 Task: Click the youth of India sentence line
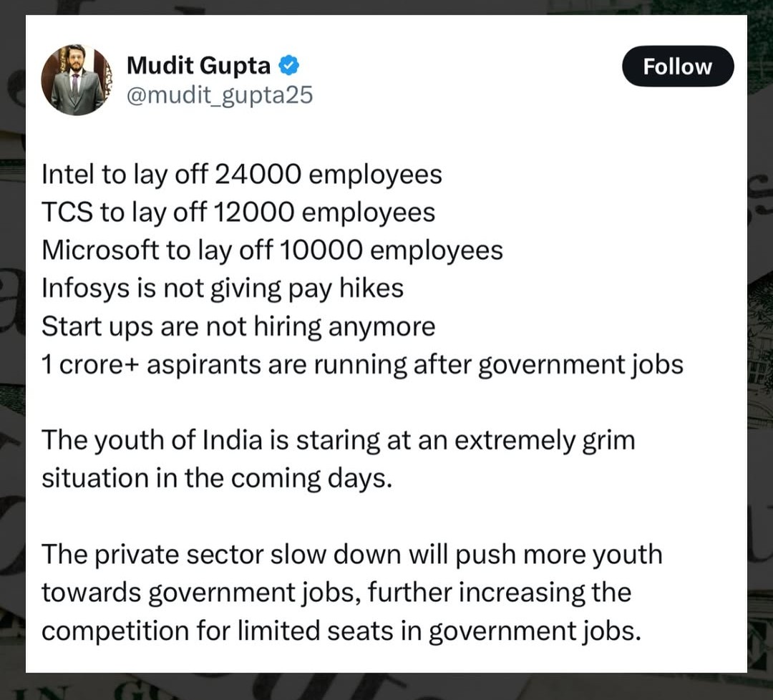(339, 440)
